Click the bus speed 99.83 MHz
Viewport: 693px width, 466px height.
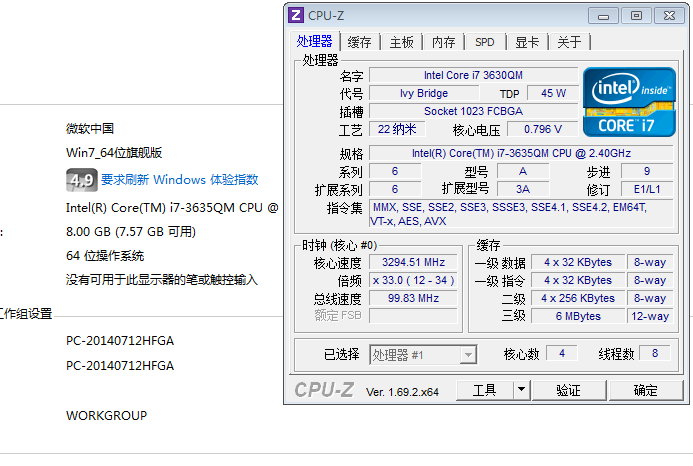413,298
